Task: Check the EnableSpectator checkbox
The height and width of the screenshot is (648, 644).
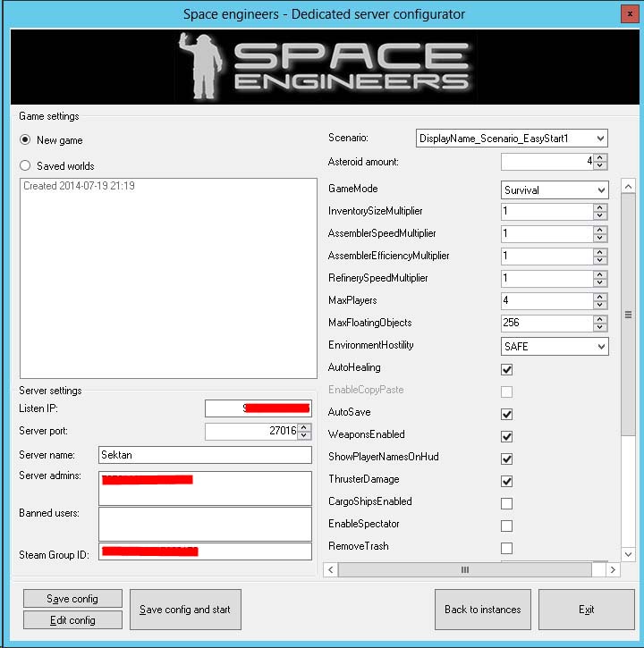Action: tap(506, 526)
